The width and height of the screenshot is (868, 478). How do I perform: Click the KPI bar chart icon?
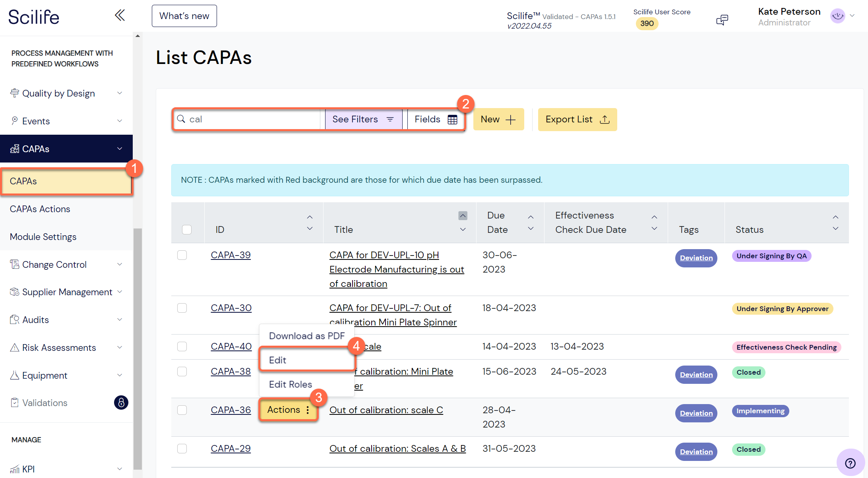pyautogui.click(x=15, y=469)
